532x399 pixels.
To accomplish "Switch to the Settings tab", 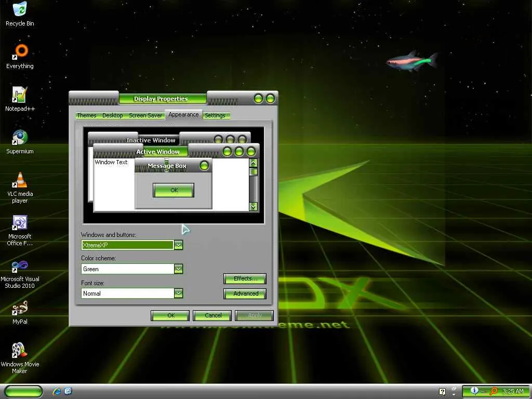I will click(x=215, y=115).
